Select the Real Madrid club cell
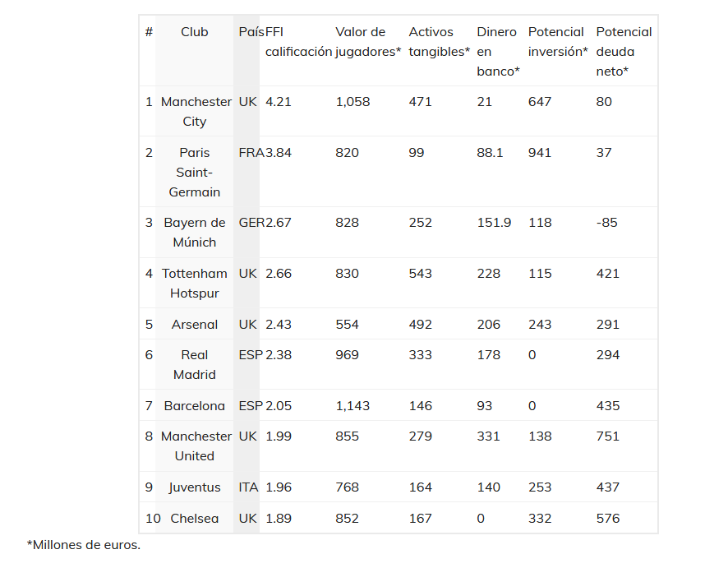This screenshot has height=568, width=728. (194, 365)
